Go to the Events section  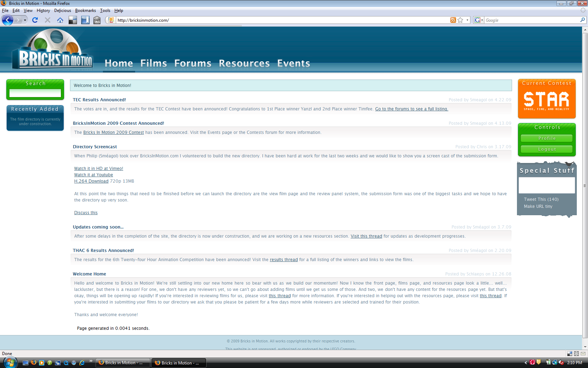coord(294,63)
